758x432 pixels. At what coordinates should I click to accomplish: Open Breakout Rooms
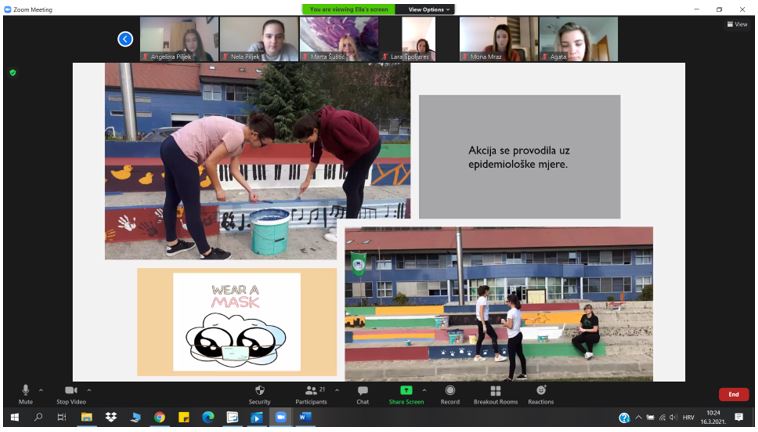point(495,391)
